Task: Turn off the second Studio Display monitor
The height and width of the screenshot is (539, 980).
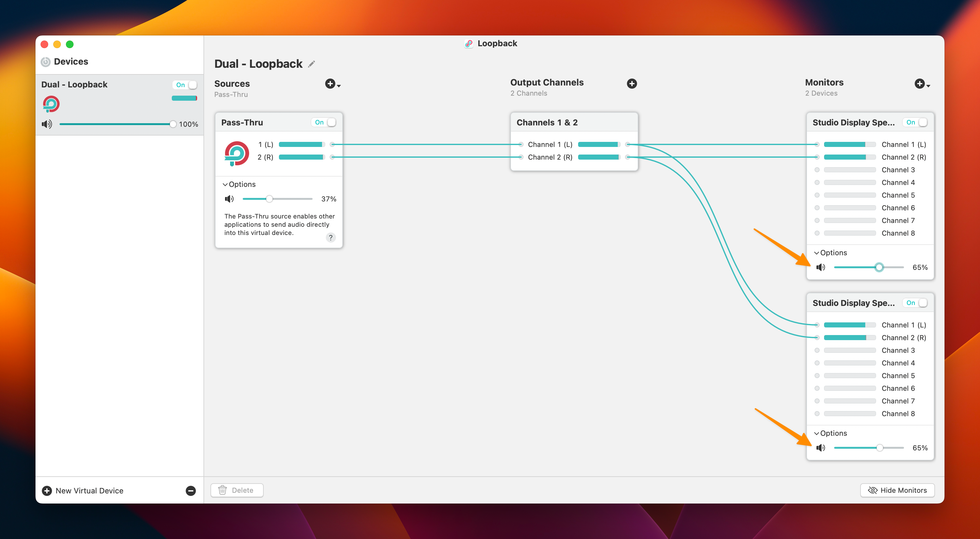Action: (915, 303)
